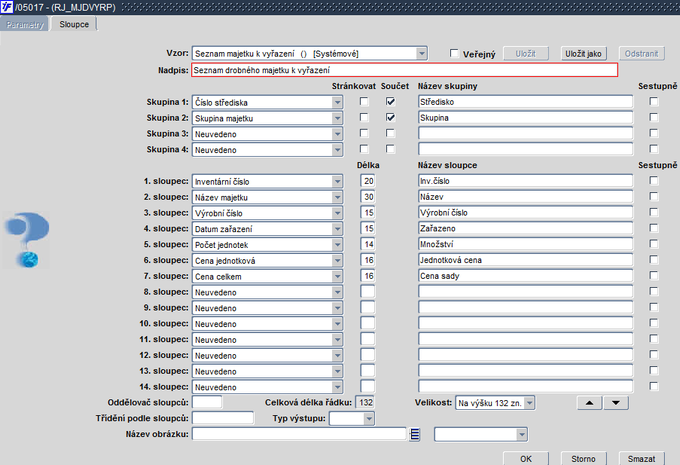This screenshot has width=680, height=465.
Task: Click the Celková délka řádku field
Action: [x=365, y=403]
